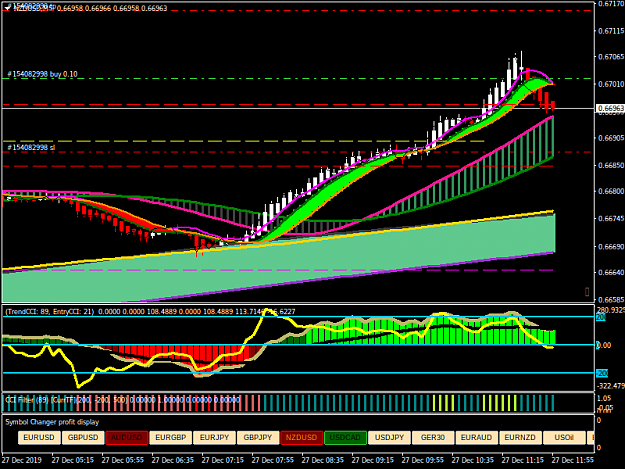The image size is (625, 469).
Task: Select the green USDCAD symbol button
Action: click(x=346, y=438)
